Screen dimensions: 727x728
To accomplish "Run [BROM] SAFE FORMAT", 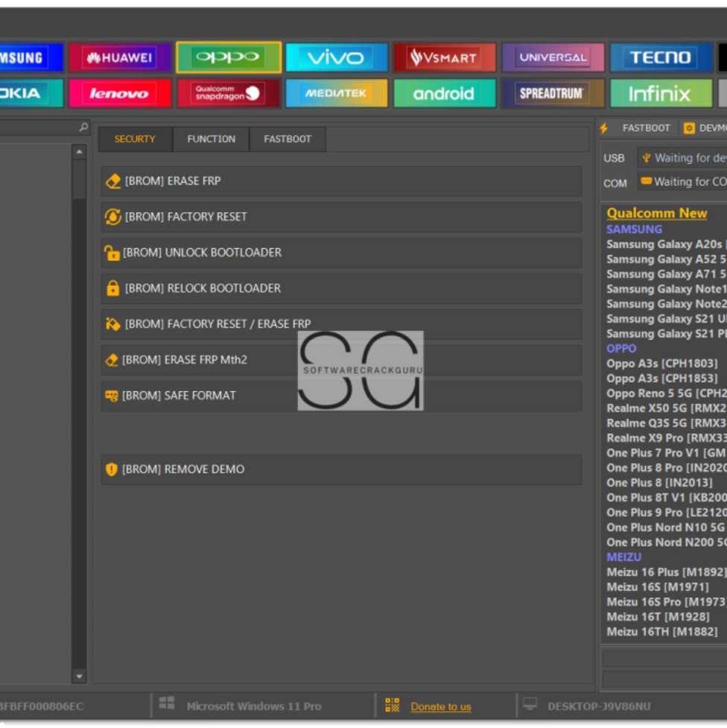I will tap(341, 396).
